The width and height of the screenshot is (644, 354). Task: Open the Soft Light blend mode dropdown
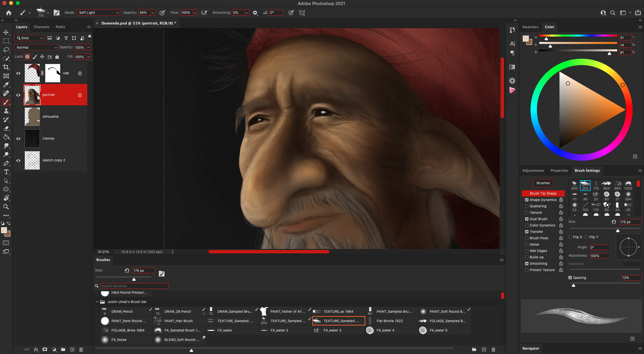(98, 13)
